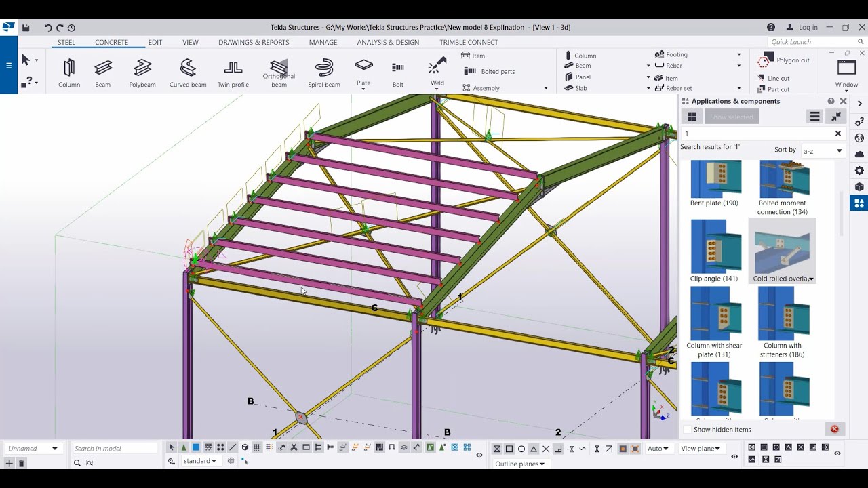Click the Weld tool icon
This screenshot has height=488, width=868.
pos(437,66)
